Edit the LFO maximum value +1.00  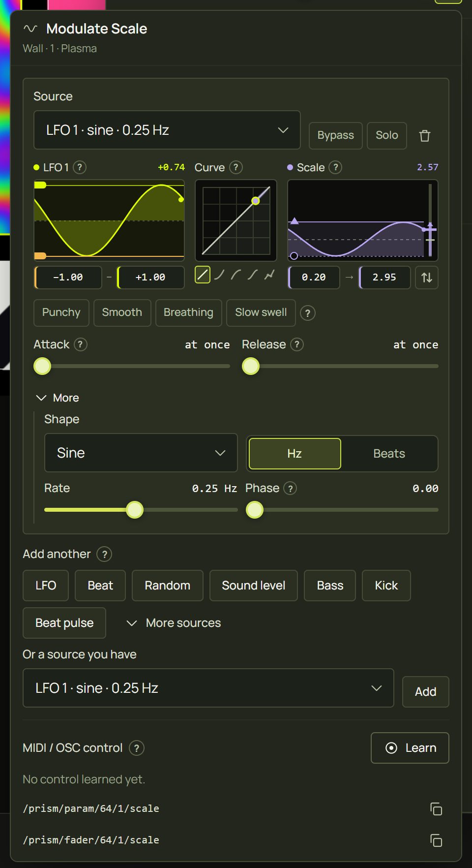coord(150,278)
